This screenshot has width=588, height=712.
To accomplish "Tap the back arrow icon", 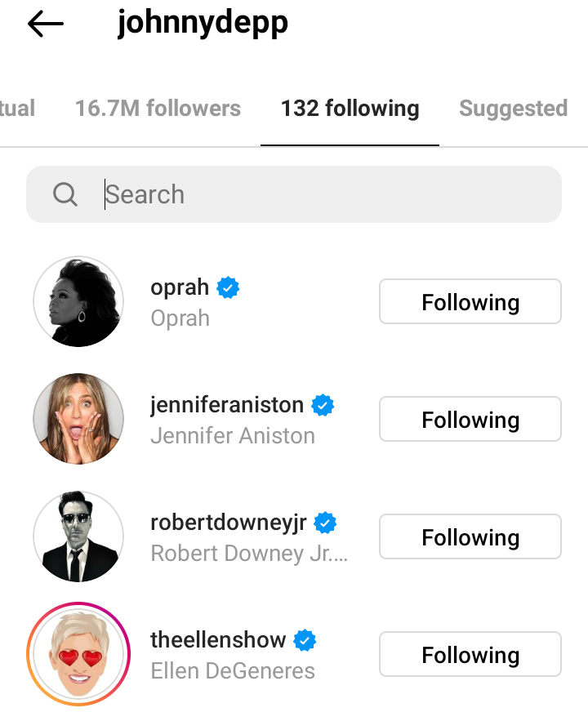I will click(x=46, y=24).
